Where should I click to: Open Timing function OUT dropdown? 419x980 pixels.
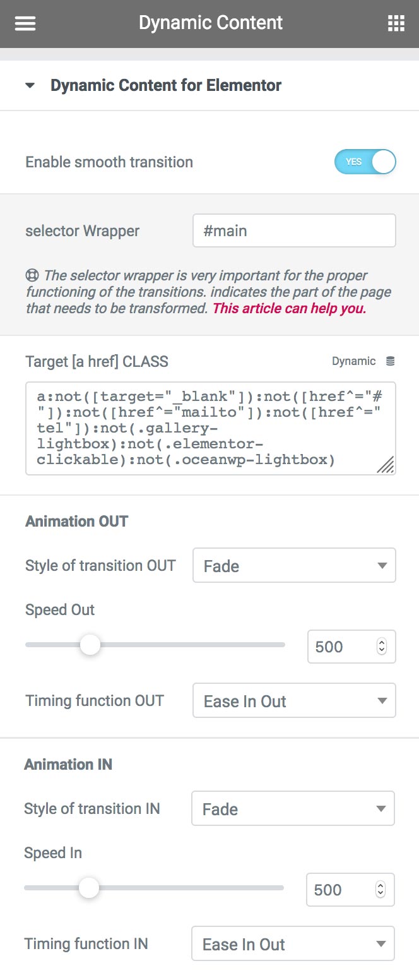[294, 700]
